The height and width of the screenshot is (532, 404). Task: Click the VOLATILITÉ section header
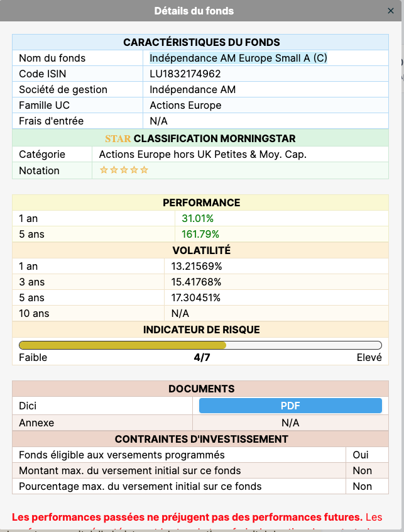[x=201, y=250]
